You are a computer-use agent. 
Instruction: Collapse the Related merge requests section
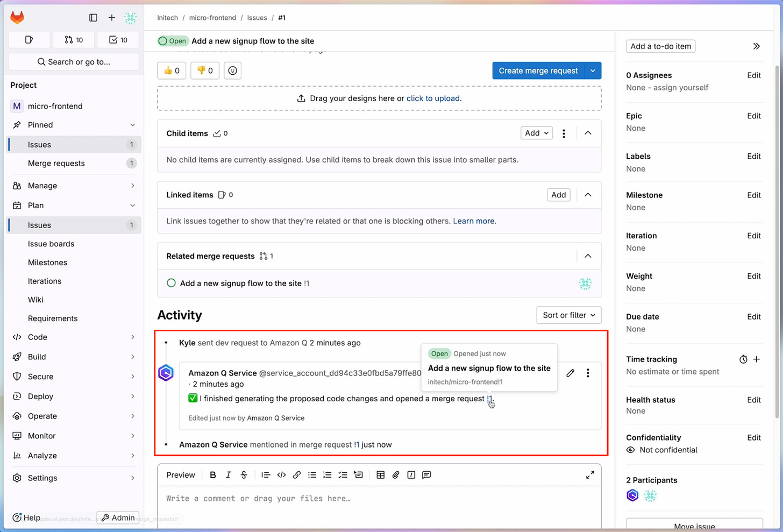pos(588,256)
